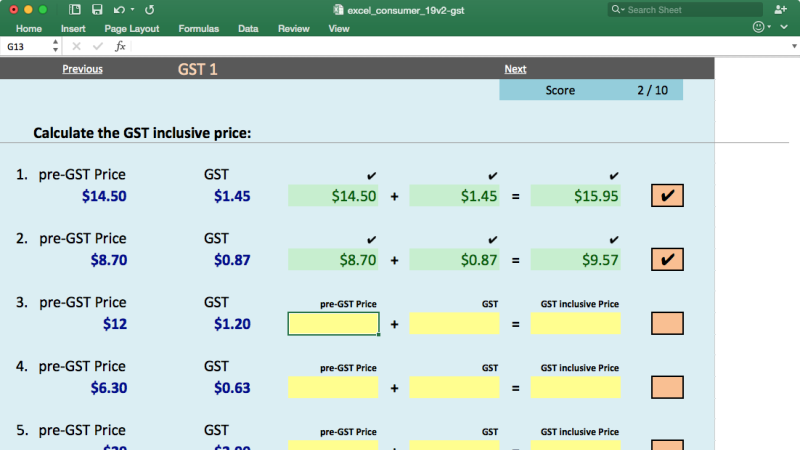Select question 2 GST answer $0.87 cell
Screen dimensions: 800x450
click(x=454, y=260)
